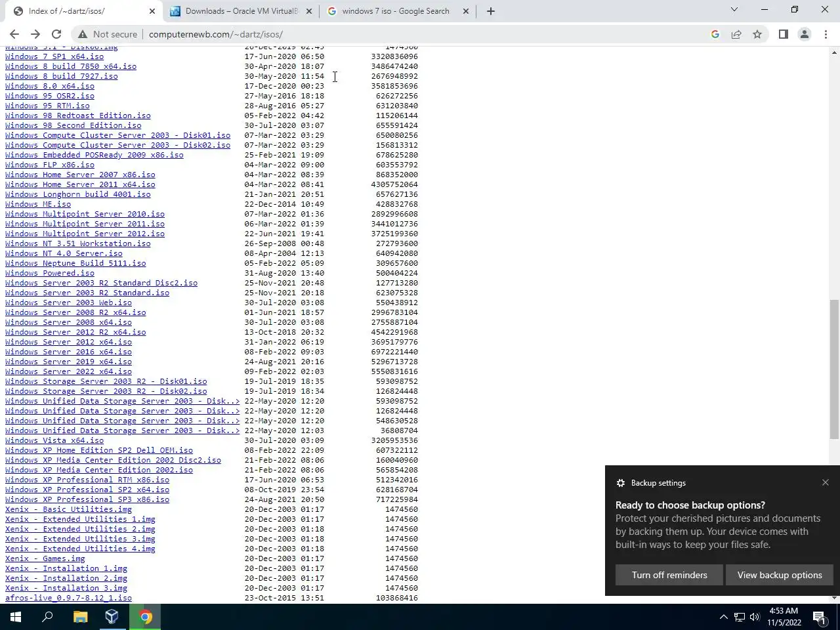
Task: Open Windows Multipoint Server 2012.iso link
Action: (x=85, y=234)
